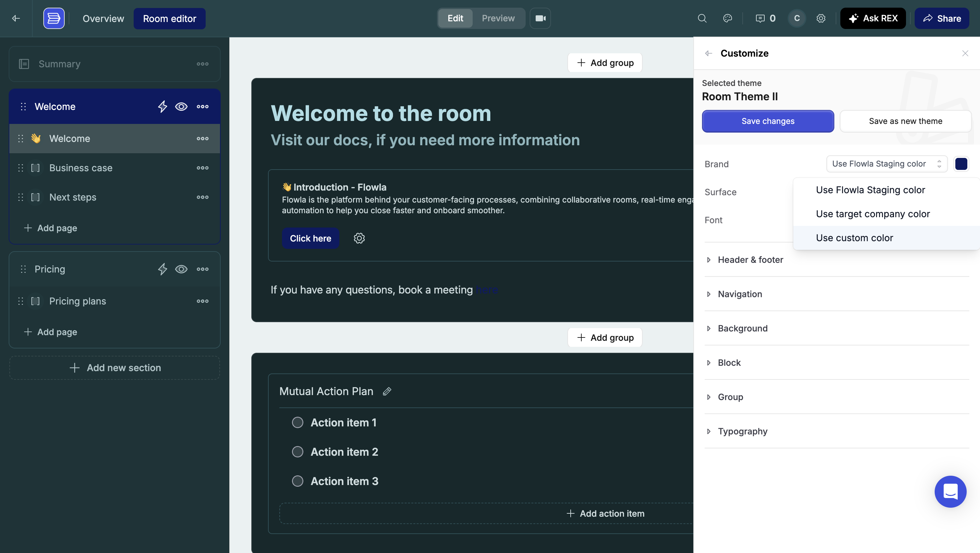This screenshot has height=553, width=980.
Task: Expand Group section
Action: point(837,397)
